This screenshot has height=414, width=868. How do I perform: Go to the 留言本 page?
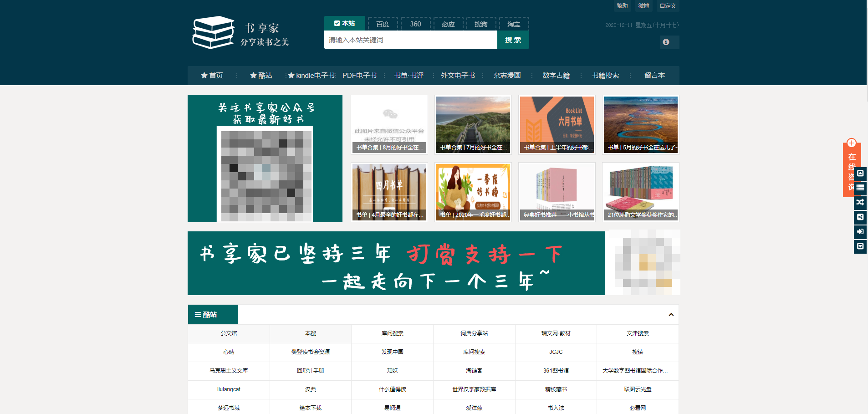pos(655,76)
